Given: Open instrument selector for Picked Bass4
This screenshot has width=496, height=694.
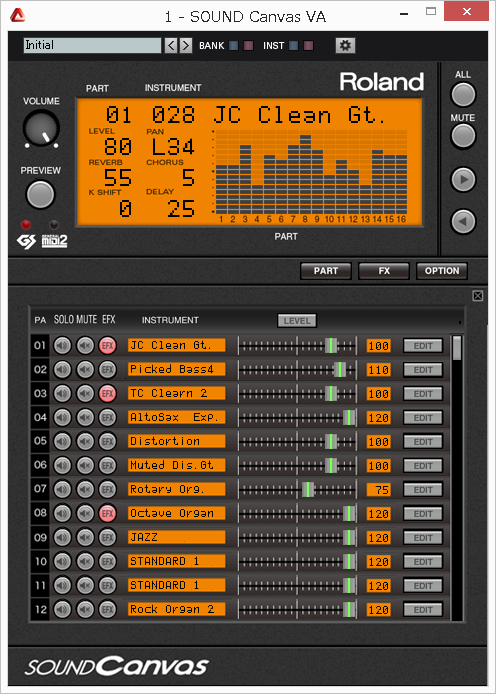Looking at the screenshot, I should click(x=177, y=369).
